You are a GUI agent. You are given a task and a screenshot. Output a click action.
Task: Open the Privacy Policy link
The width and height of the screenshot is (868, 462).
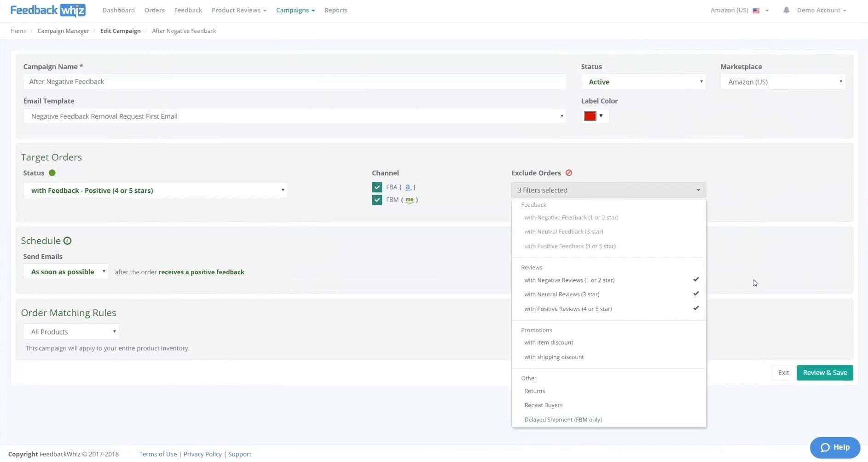click(x=203, y=454)
